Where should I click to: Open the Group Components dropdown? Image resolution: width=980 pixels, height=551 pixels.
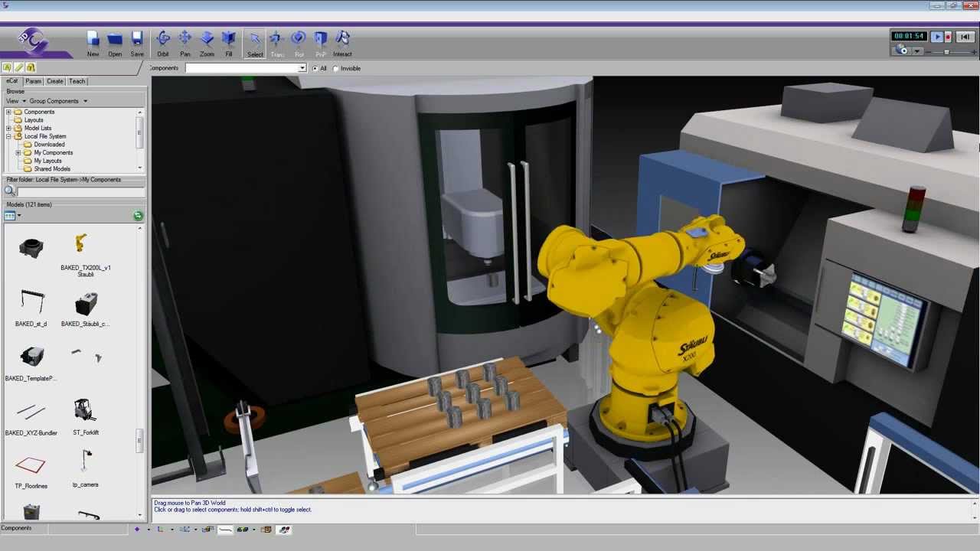[58, 101]
